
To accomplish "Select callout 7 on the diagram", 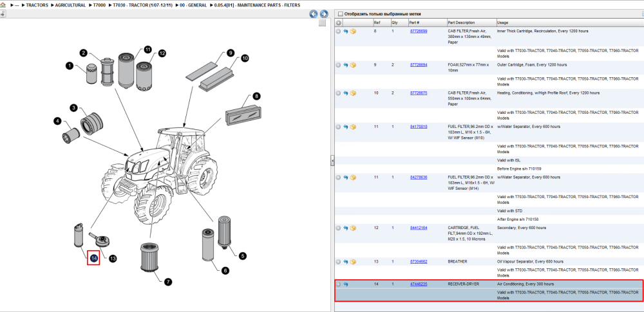I will [167, 282].
